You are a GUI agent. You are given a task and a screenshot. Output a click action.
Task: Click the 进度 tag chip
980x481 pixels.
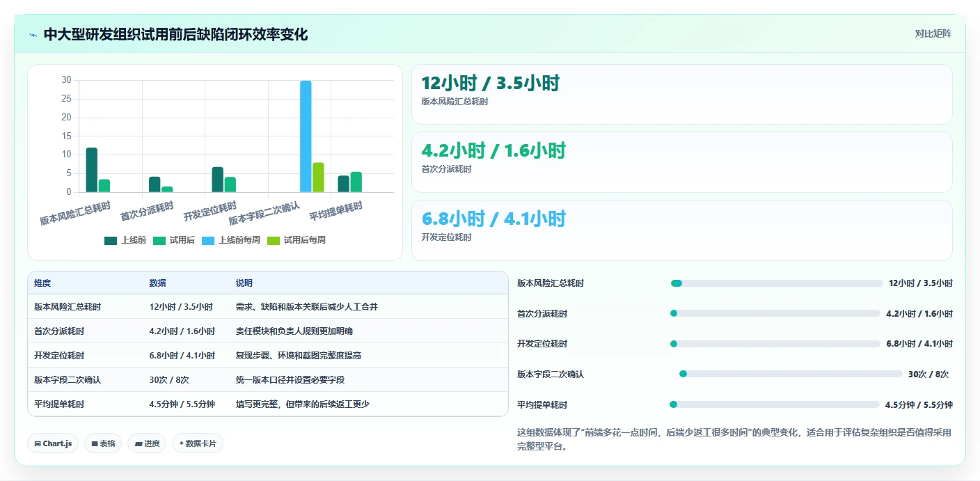pyautogui.click(x=147, y=443)
